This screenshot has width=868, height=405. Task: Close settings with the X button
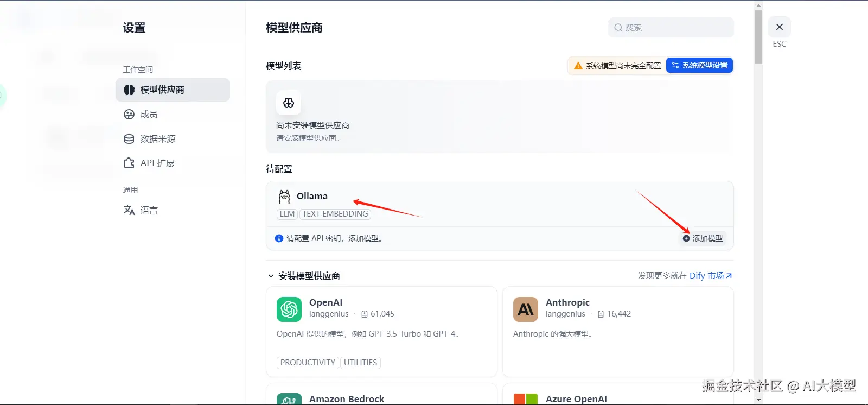(x=780, y=27)
